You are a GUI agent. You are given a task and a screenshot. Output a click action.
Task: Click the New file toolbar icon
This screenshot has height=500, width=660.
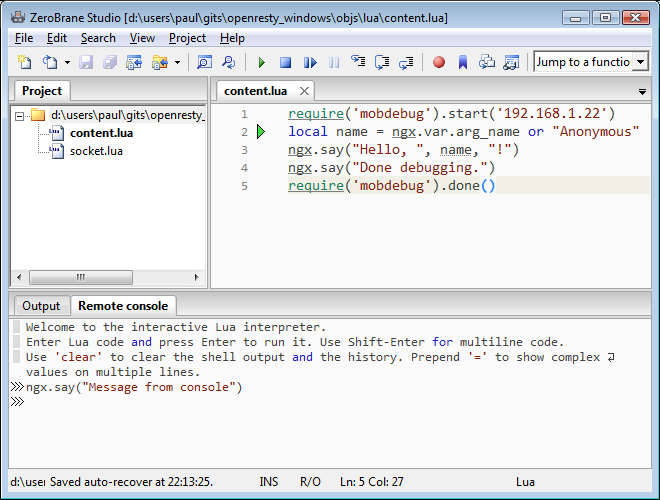25,62
